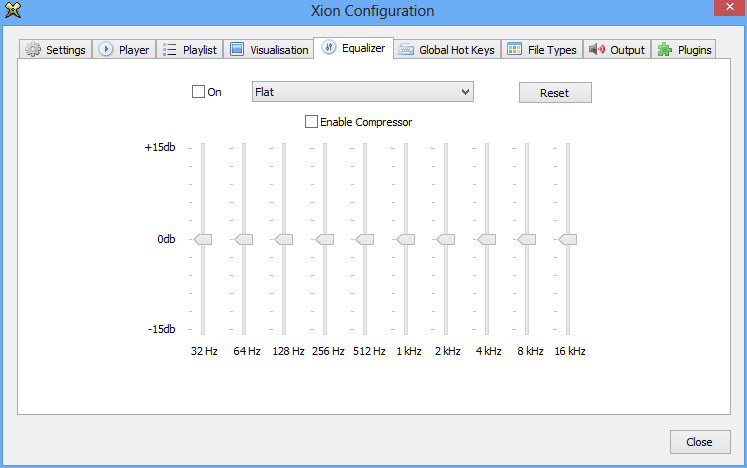Click the 1 kHz slider thumb
Image resolution: width=747 pixels, height=468 pixels.
click(x=406, y=239)
